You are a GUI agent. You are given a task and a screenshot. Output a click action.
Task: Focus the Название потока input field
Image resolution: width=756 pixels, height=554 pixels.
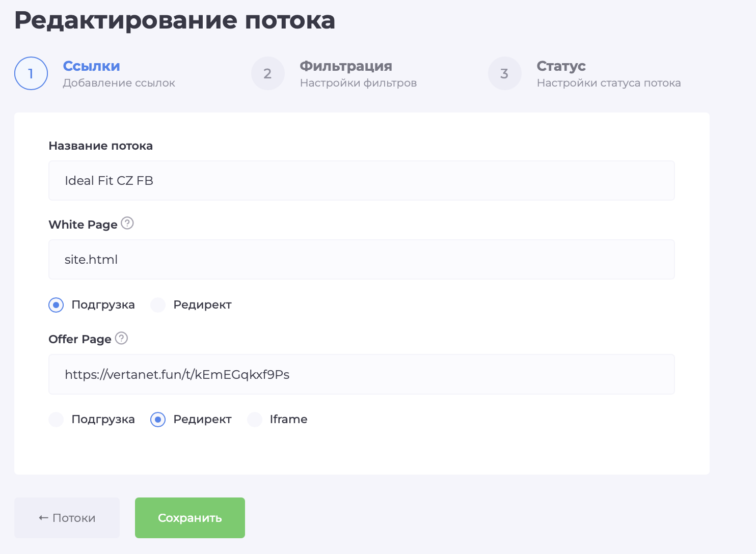tap(362, 181)
